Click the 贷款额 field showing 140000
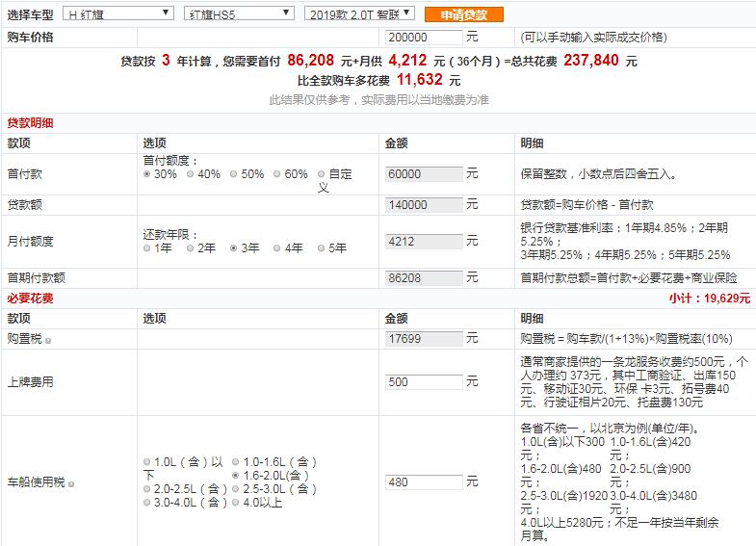 424,205
